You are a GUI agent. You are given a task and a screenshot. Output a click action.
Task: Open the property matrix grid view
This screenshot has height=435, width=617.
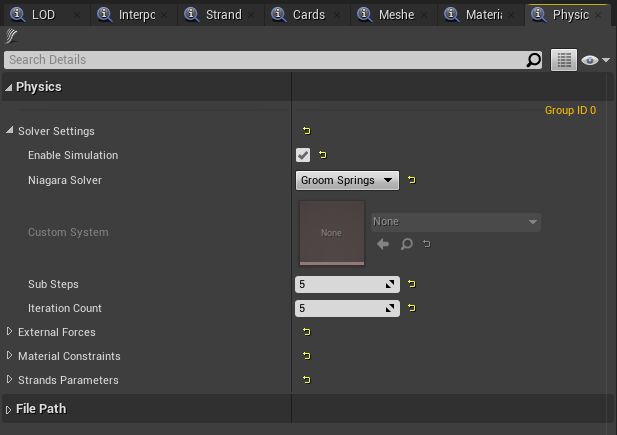[x=564, y=60]
